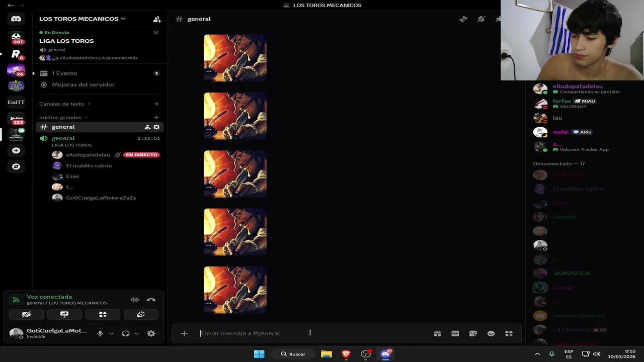Attach file with plus button
This screenshot has height=362, width=644.
tap(184, 333)
